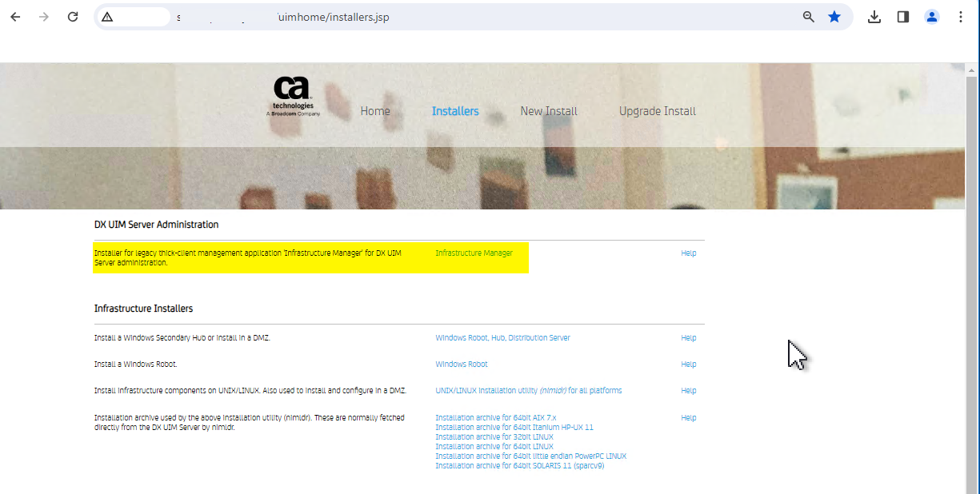The image size is (980, 494).
Task: Download archive for 64bit Itanium HP-UX 11
Action: point(514,428)
